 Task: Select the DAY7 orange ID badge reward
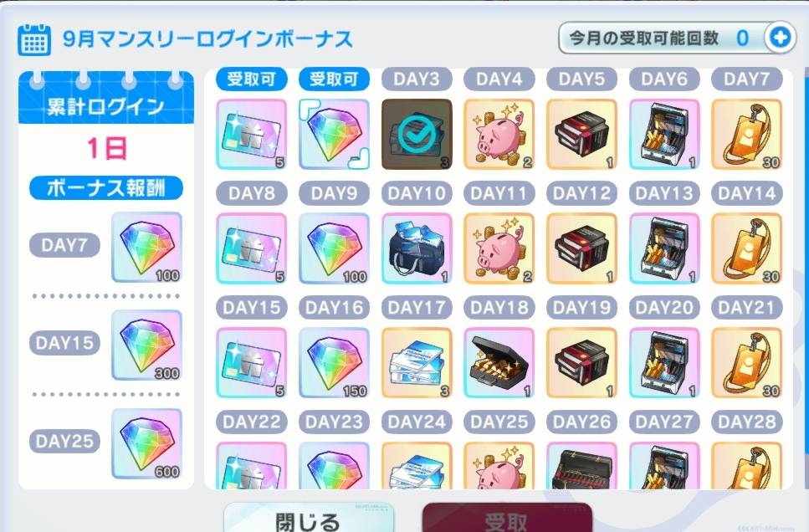pyautogui.click(x=746, y=134)
